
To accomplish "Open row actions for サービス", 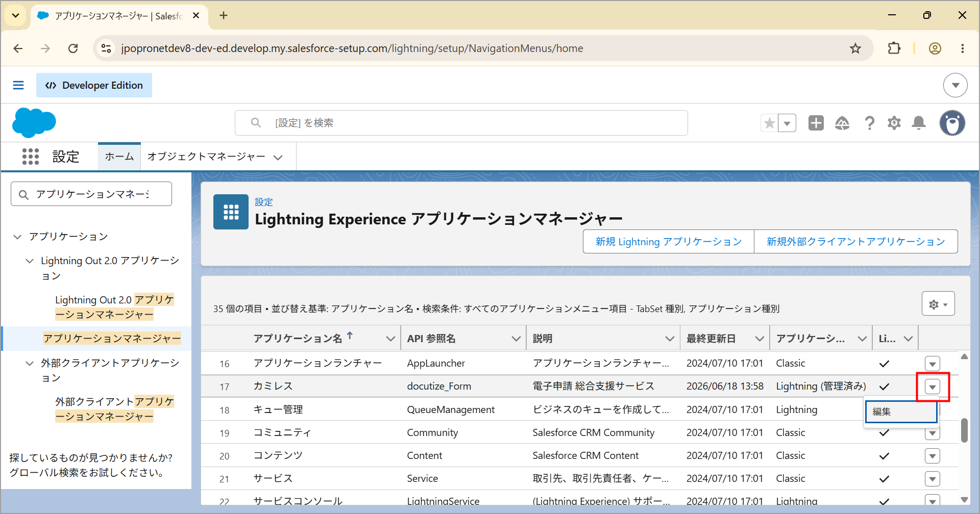I will point(933,479).
